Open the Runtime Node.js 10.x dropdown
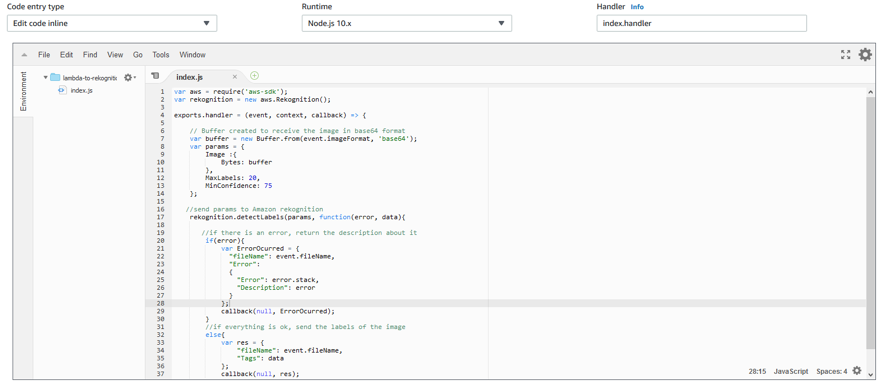The width and height of the screenshot is (877, 381). (407, 23)
